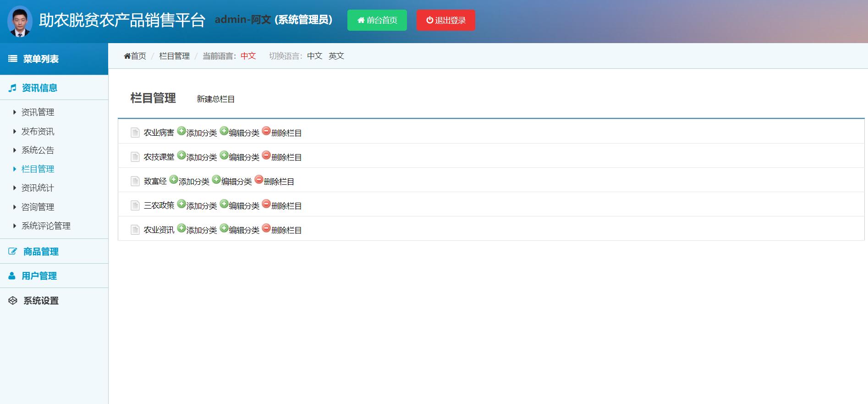The height and width of the screenshot is (404, 868).
Task: Click the 致富经 column name
Action: pyautogui.click(x=155, y=182)
